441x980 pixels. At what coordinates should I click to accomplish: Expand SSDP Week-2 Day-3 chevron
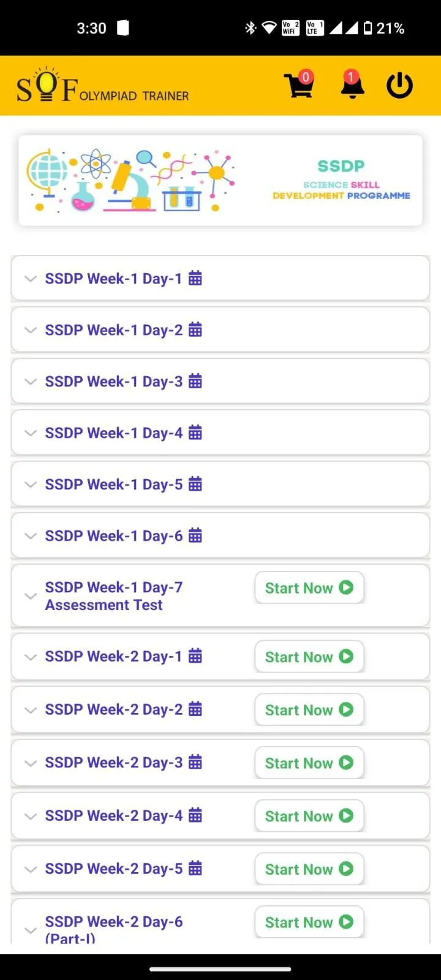pyautogui.click(x=30, y=763)
